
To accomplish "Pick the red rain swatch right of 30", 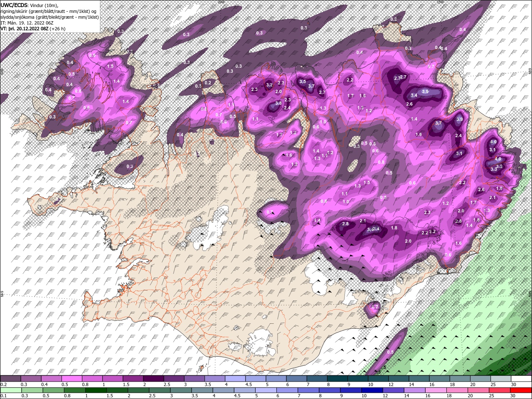I will [x=521, y=390].
